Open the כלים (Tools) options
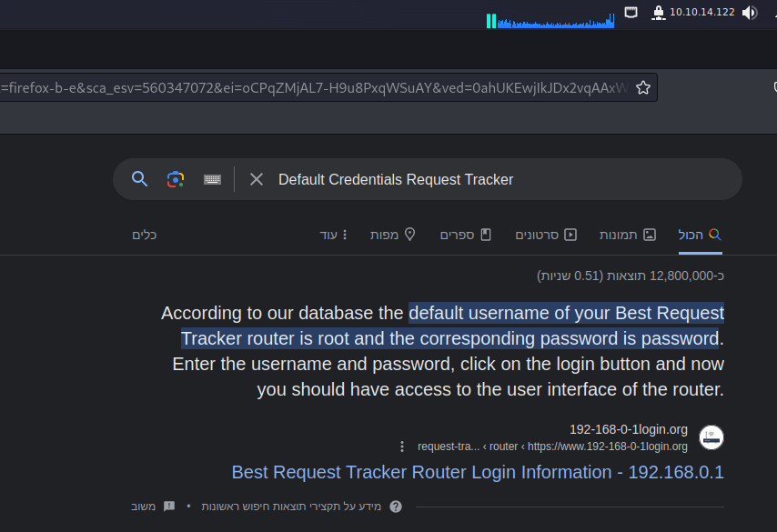777x532 pixels. tap(144, 235)
